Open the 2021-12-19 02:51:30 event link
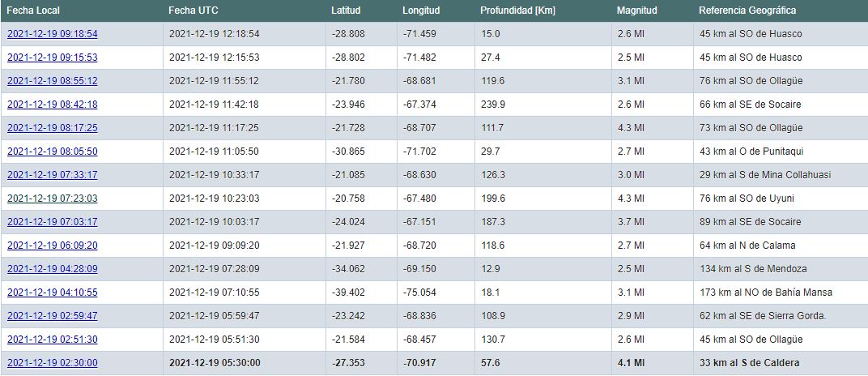This screenshot has height=376, width=868. (52, 340)
